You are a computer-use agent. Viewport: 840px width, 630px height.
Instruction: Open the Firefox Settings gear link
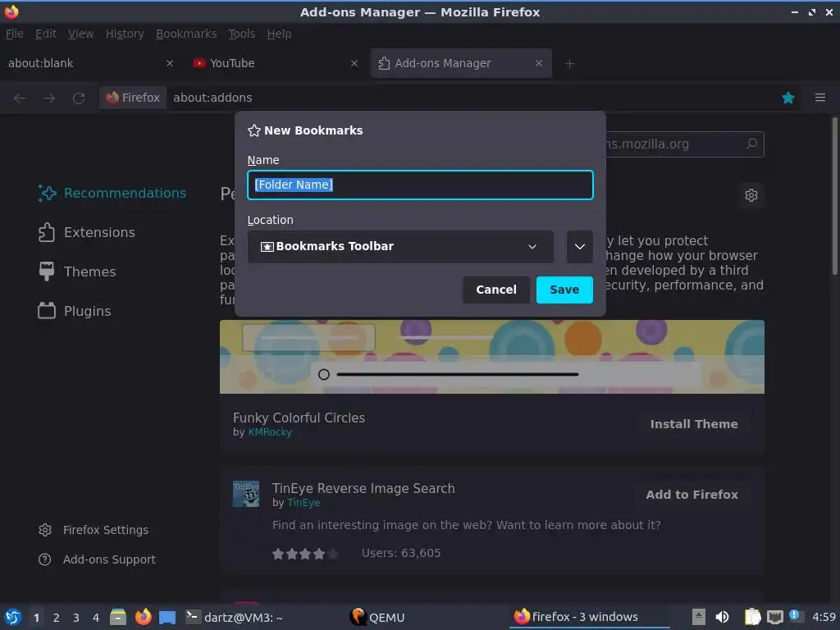pos(94,530)
